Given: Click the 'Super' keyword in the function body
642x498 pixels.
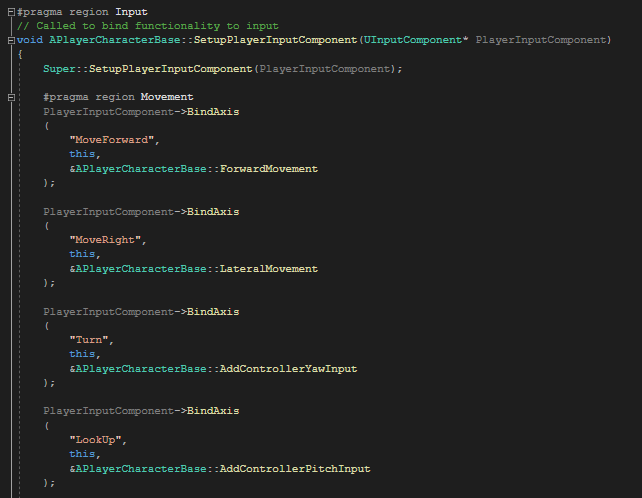Looking at the screenshot, I should pyautogui.click(x=59, y=69).
